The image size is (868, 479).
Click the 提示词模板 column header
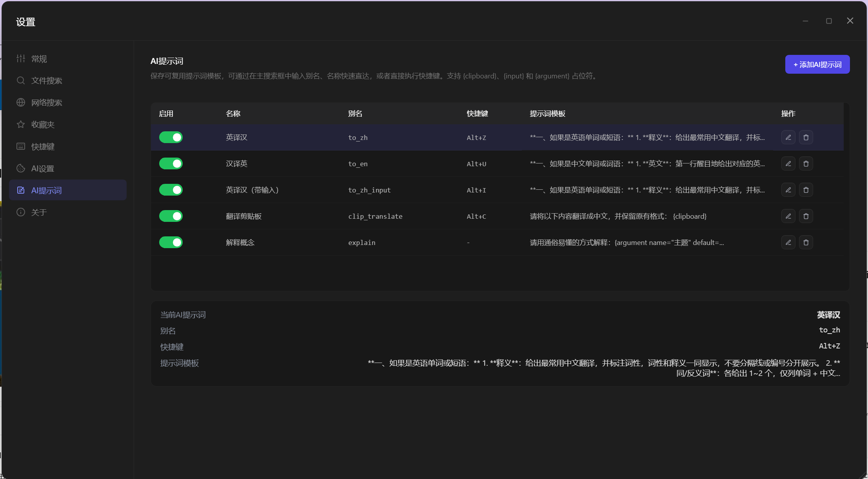(x=548, y=114)
